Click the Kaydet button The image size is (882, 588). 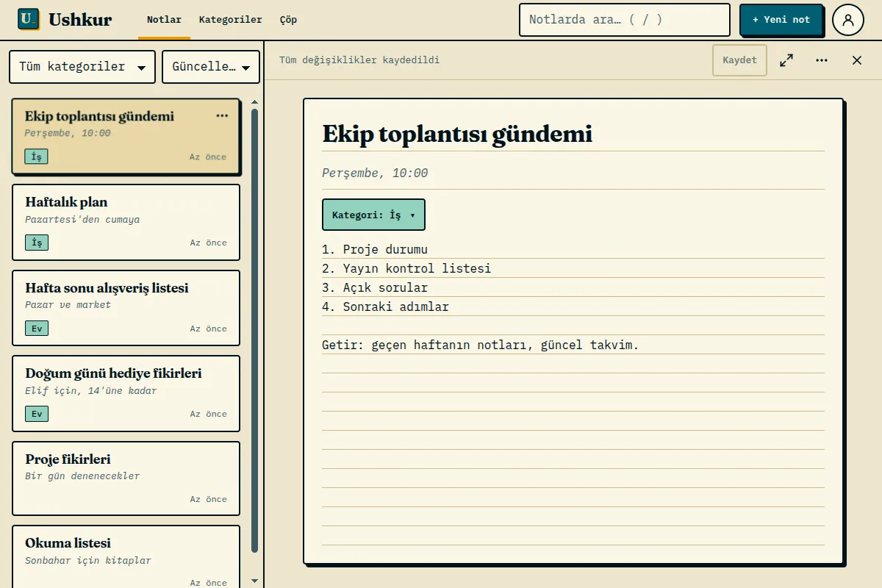pyautogui.click(x=739, y=60)
